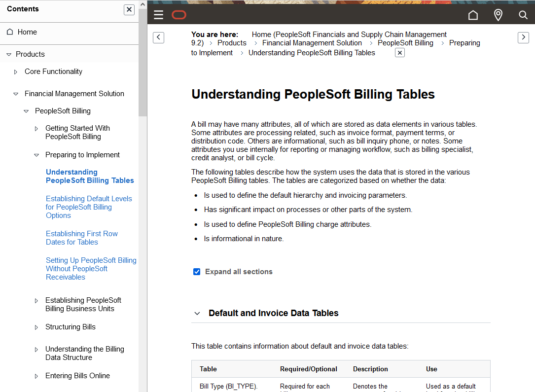The image size is (535, 392).
Task: Go to previous topic arrow button
Action: click(x=158, y=37)
